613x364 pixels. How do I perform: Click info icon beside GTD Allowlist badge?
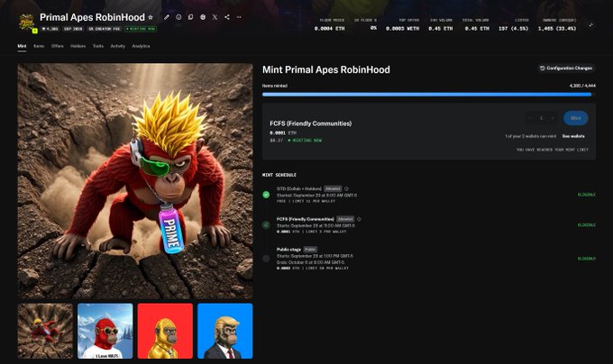[346, 188]
